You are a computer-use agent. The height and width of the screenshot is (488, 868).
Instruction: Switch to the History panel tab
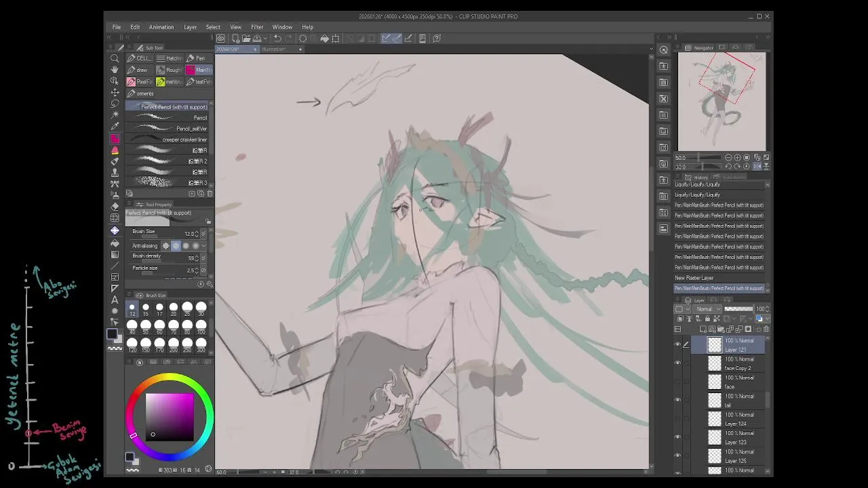click(x=696, y=178)
